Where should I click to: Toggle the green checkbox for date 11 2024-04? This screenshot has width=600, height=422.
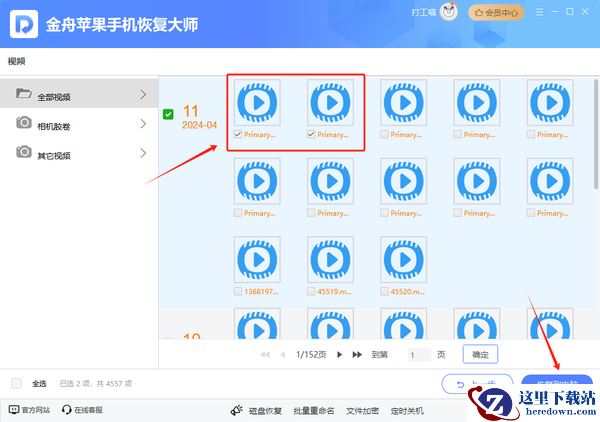click(x=168, y=114)
